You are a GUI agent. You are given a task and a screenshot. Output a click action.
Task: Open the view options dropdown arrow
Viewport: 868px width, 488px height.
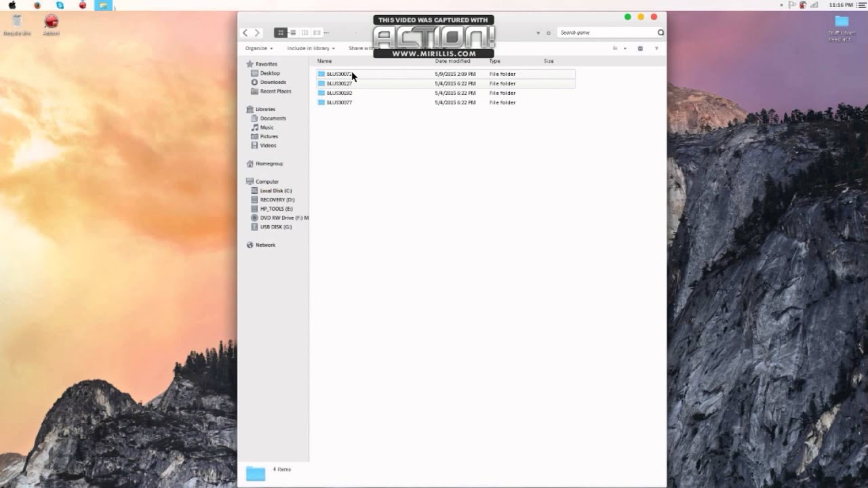point(625,48)
